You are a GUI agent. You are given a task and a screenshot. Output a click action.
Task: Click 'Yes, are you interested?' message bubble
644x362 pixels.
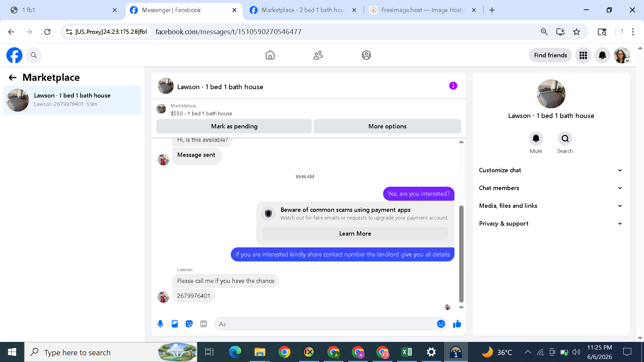pos(419,194)
